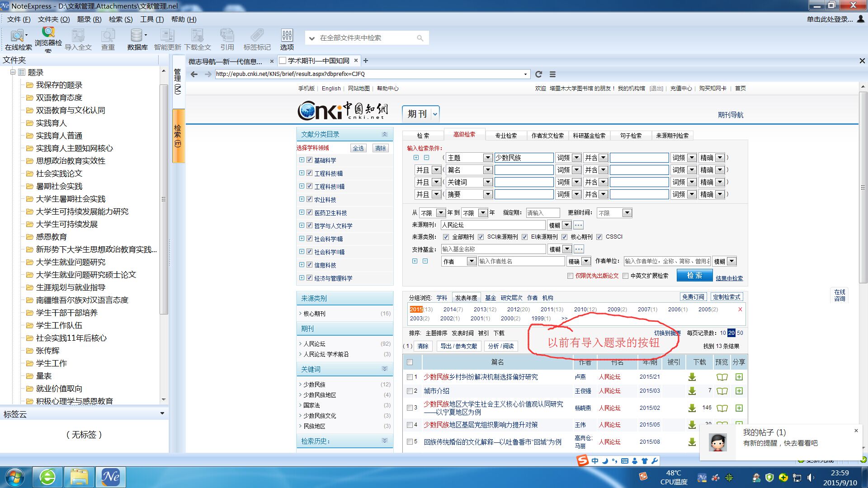Click the 下载全文 download full text icon
This screenshot has height=488, width=868.
point(198,39)
